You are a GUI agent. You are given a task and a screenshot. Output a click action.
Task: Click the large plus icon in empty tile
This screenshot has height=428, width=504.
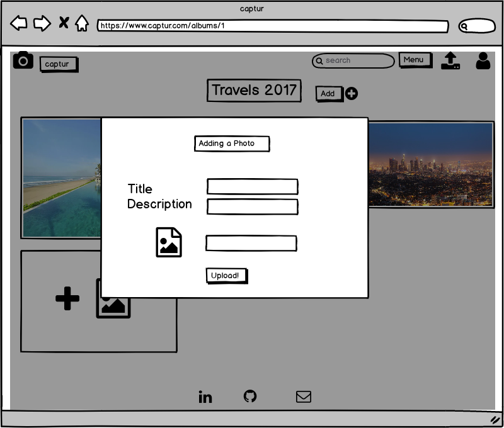tap(67, 298)
